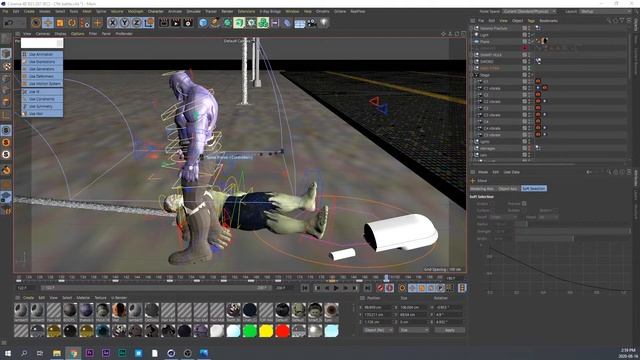
Task: Toggle visibility dots for the Stage object
Action: tap(529, 75)
